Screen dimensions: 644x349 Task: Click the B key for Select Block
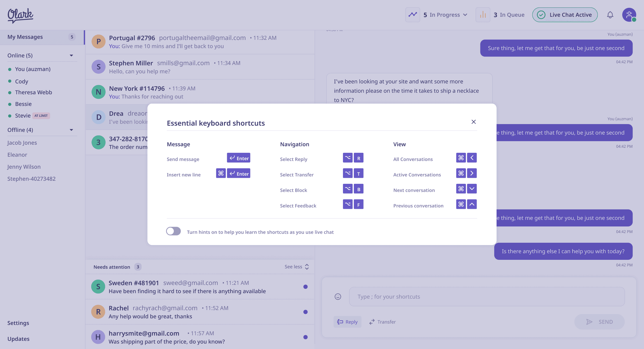359,189
